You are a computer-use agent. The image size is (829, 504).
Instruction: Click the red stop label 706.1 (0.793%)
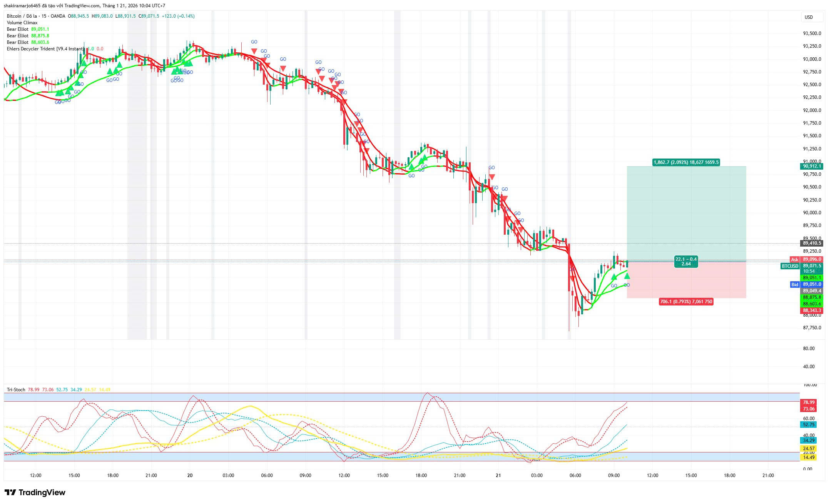click(686, 302)
